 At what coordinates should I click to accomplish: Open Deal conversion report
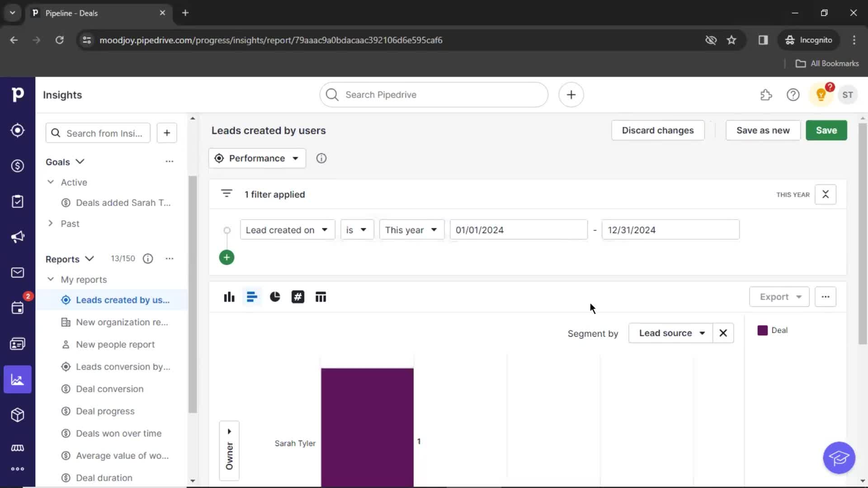[x=112, y=389]
